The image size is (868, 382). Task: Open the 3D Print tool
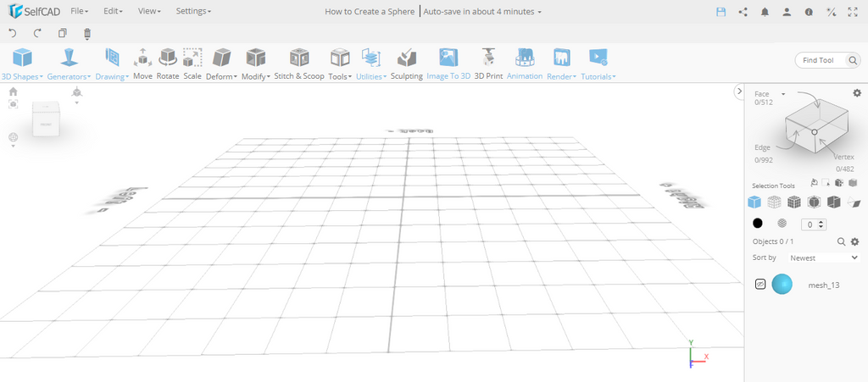[488, 64]
